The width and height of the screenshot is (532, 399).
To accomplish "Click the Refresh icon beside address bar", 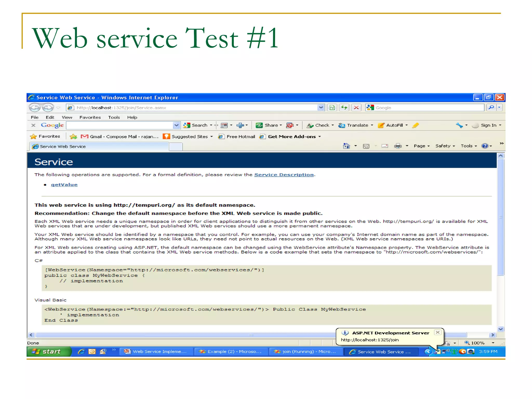I will 344,107.
